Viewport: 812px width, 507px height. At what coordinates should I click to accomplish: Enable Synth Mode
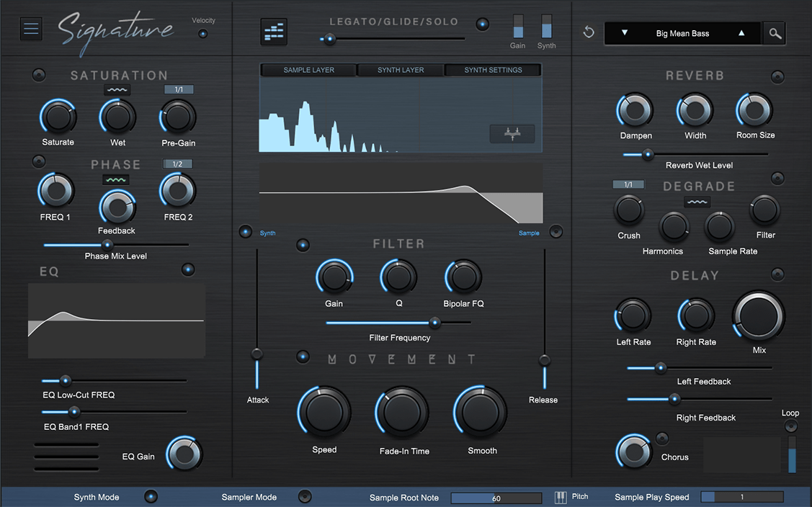[x=151, y=497]
